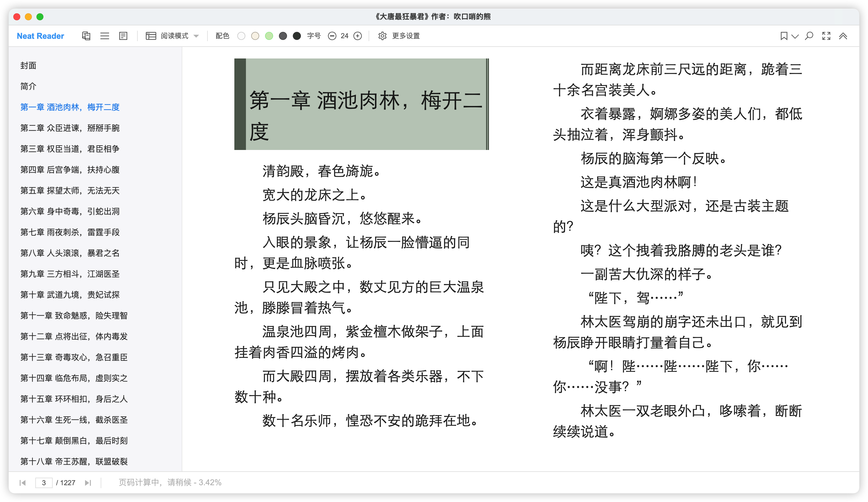The image size is (868, 502).
Task: Open 简介 in the contents sidebar
Action: 28,86
